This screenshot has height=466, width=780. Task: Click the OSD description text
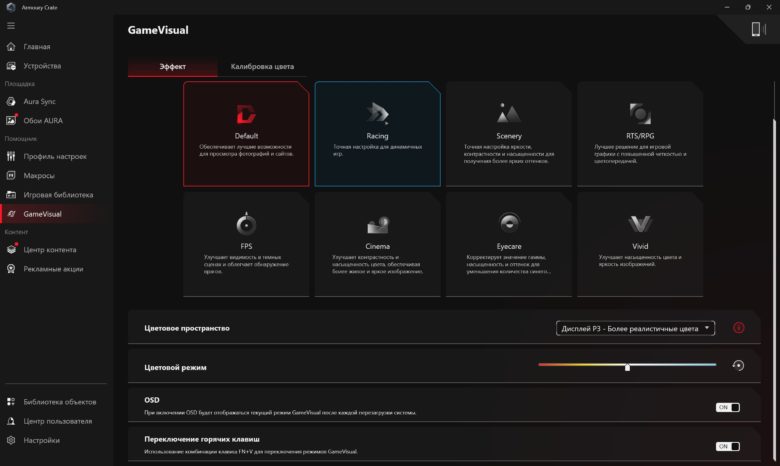tap(280, 412)
